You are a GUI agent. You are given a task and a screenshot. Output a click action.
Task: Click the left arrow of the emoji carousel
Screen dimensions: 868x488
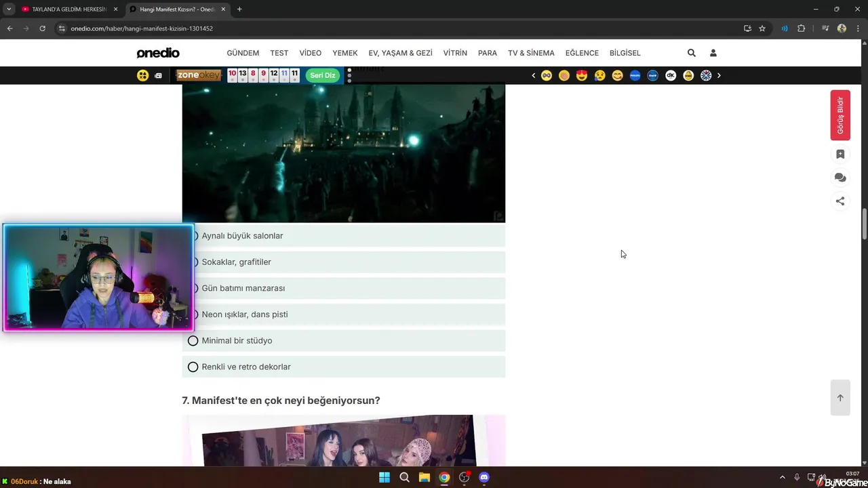[x=534, y=75]
